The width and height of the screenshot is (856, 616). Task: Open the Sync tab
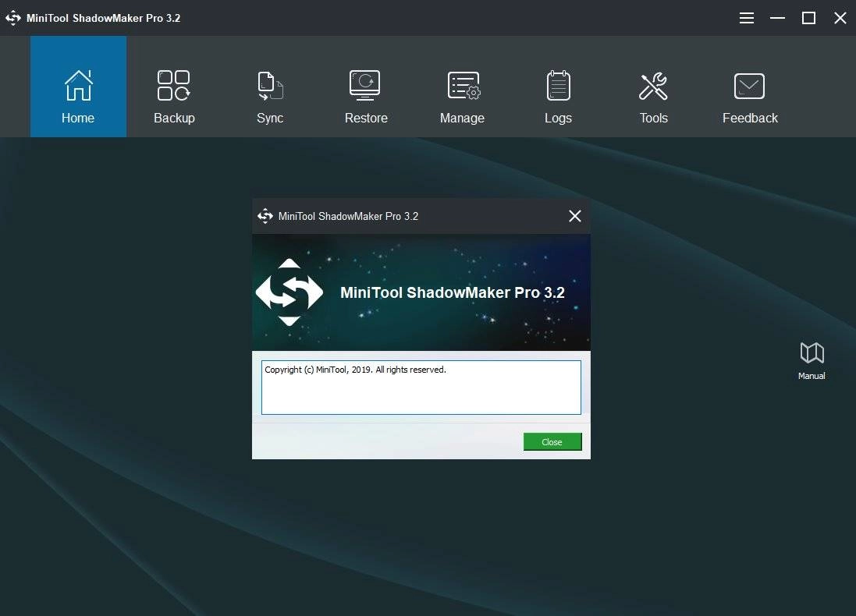click(x=270, y=87)
